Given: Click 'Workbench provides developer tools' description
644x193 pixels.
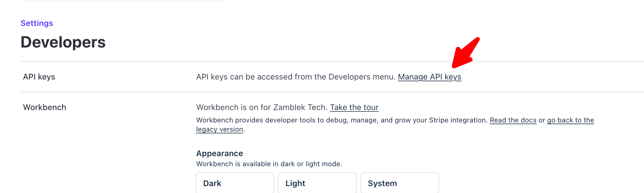Looking at the screenshot, I should [342, 120].
